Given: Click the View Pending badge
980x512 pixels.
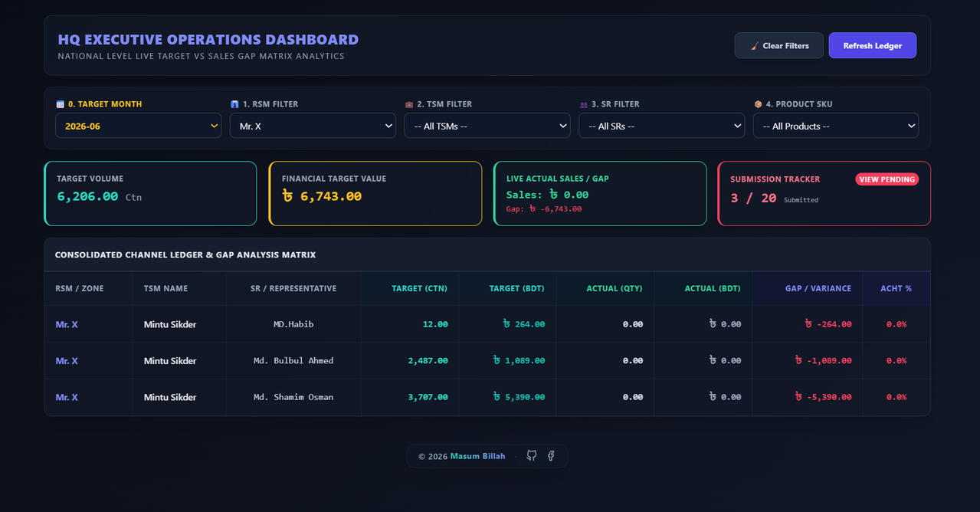Looking at the screenshot, I should pos(887,179).
